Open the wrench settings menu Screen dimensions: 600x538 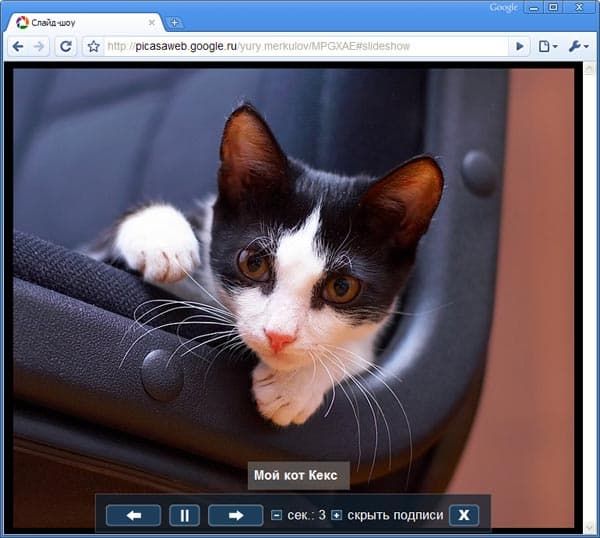(x=578, y=47)
